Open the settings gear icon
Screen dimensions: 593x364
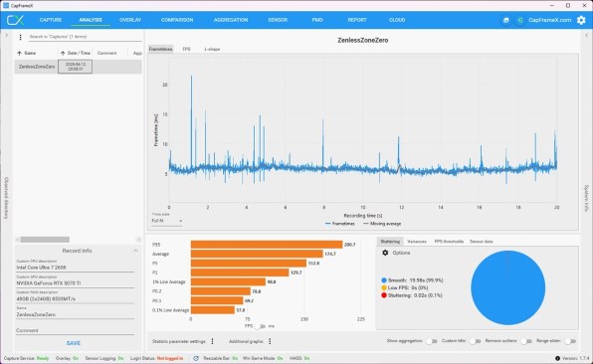click(x=581, y=20)
